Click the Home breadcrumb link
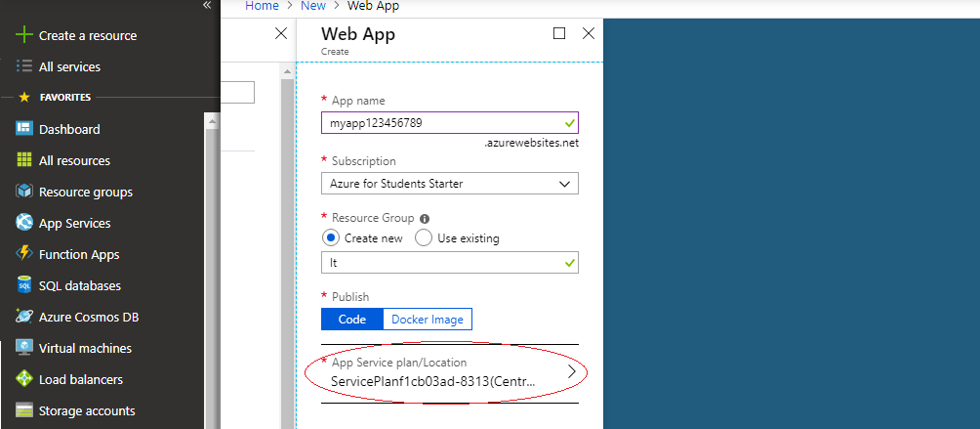This screenshot has width=980, height=429. pos(262,6)
